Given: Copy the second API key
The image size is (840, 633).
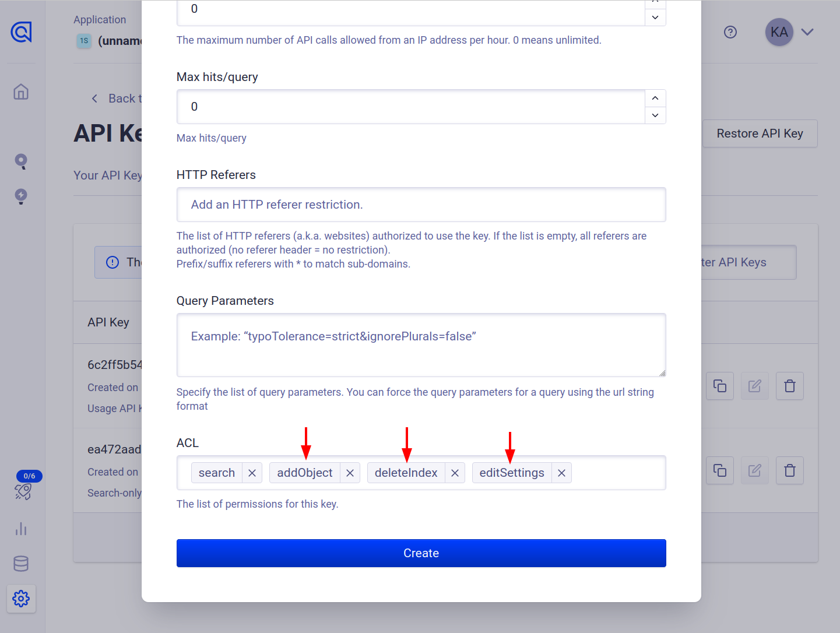Looking at the screenshot, I should (x=720, y=470).
